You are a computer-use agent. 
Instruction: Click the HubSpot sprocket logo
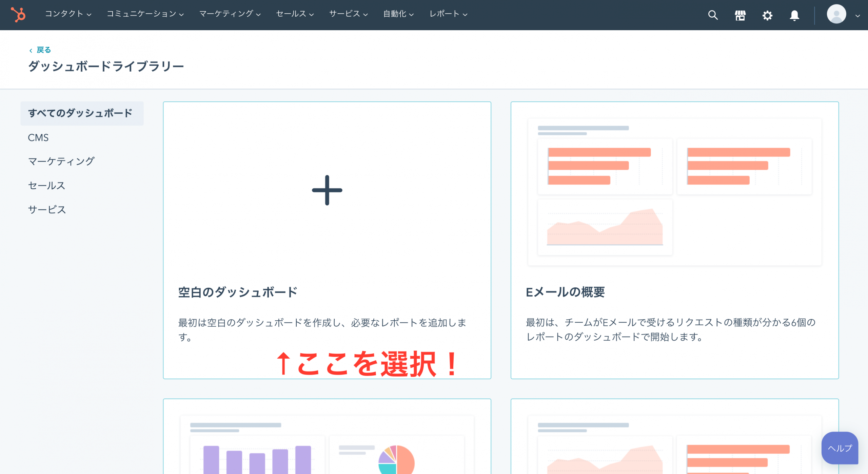18,15
